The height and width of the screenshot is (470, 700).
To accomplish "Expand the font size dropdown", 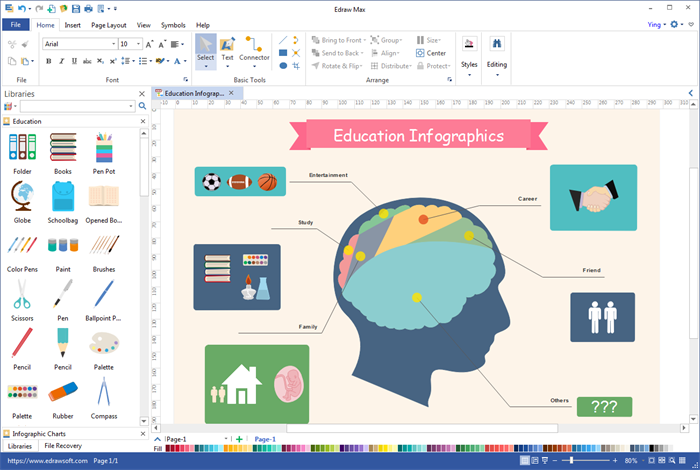I will click(x=140, y=44).
